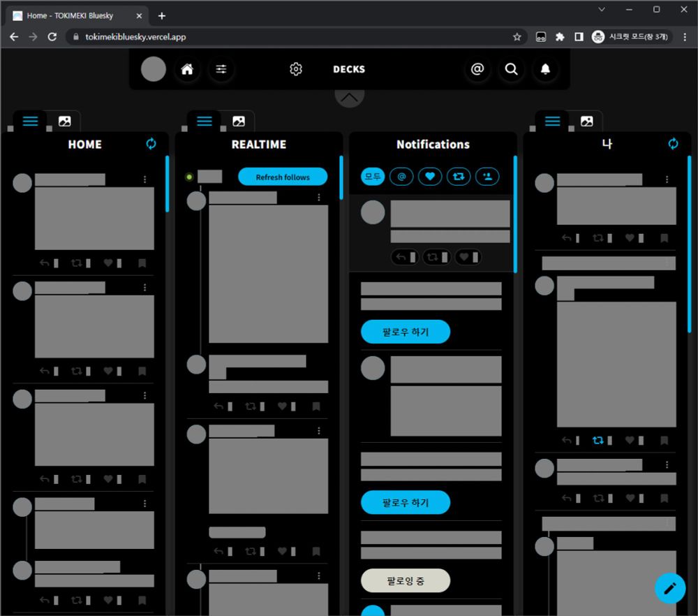The width and height of the screenshot is (698, 616).
Task: Click the REALTIME online status indicator
Action: (189, 177)
